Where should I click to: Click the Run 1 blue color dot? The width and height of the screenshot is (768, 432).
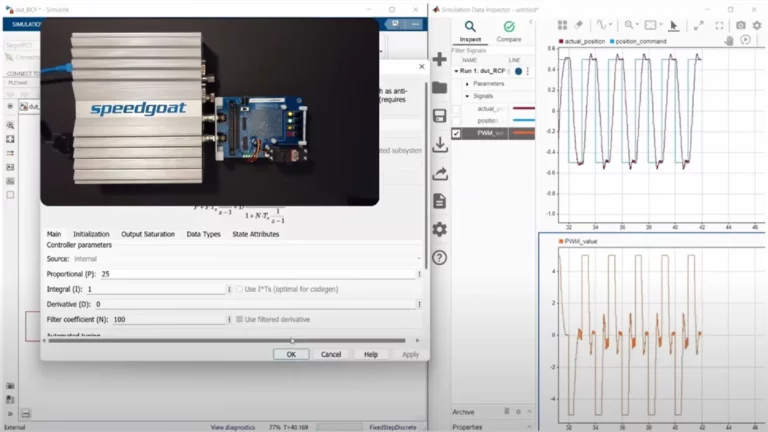518,71
